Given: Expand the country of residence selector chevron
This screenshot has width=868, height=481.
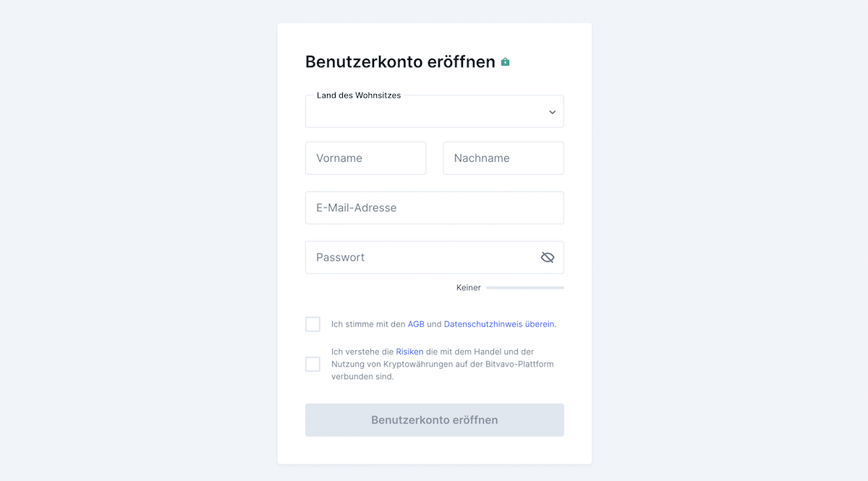Looking at the screenshot, I should pos(552,111).
